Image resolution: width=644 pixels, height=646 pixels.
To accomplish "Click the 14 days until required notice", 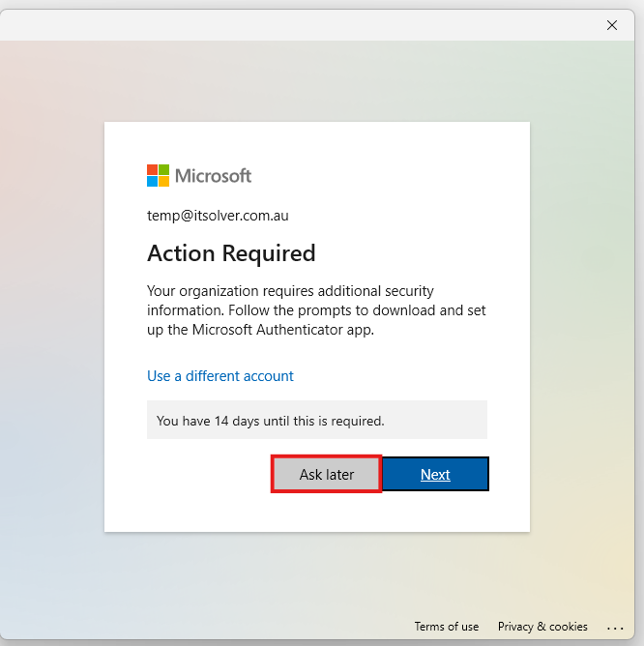I will (317, 421).
